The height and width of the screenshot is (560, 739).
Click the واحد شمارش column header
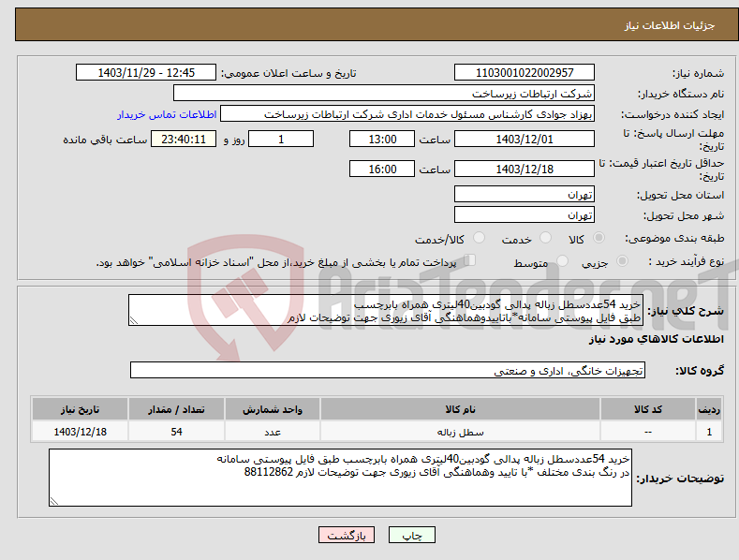tap(273, 409)
